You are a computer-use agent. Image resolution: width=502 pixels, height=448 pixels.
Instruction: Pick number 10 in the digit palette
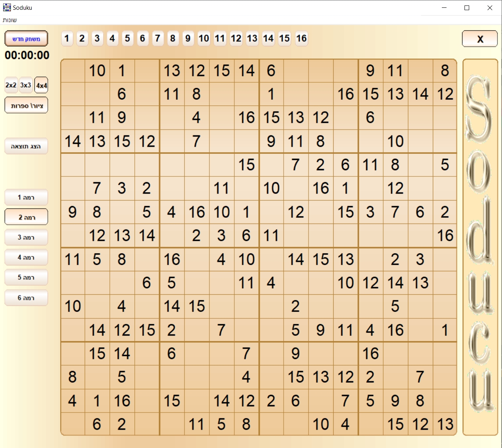click(x=204, y=39)
